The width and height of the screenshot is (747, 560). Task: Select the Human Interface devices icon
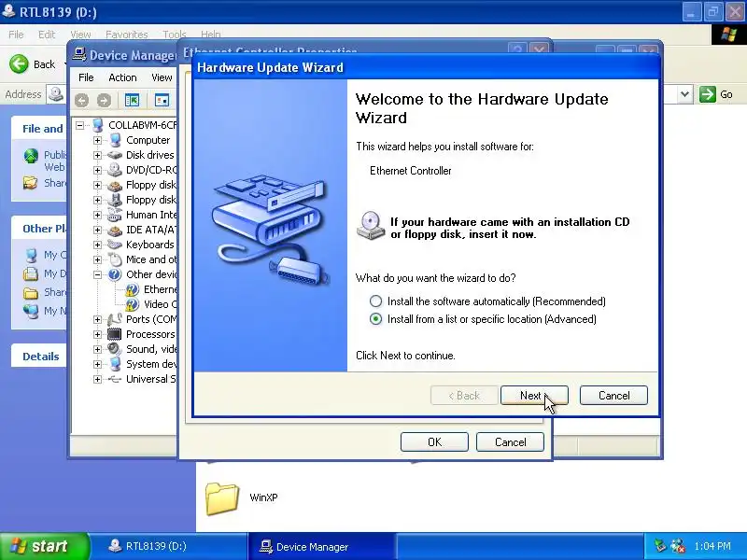coord(115,215)
